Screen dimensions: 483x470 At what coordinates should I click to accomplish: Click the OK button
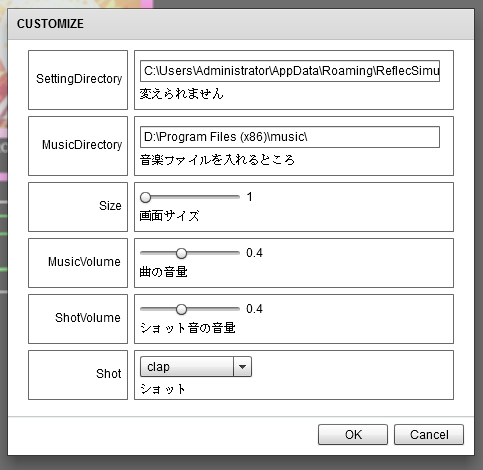point(353,434)
